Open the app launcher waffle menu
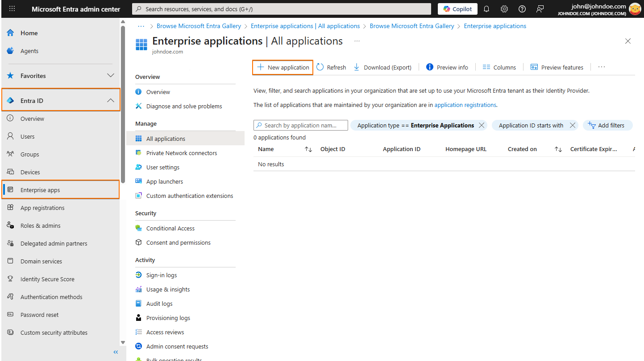This screenshot has width=644, height=361. pyautogui.click(x=12, y=9)
